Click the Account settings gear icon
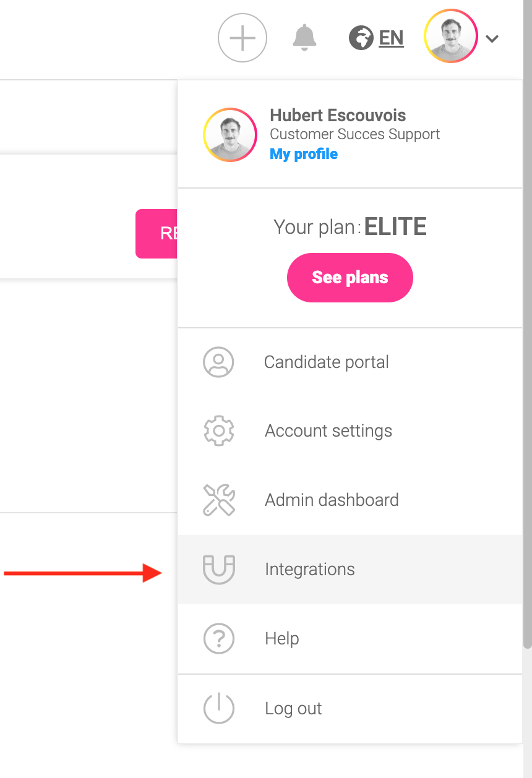The image size is (532, 778). click(218, 431)
